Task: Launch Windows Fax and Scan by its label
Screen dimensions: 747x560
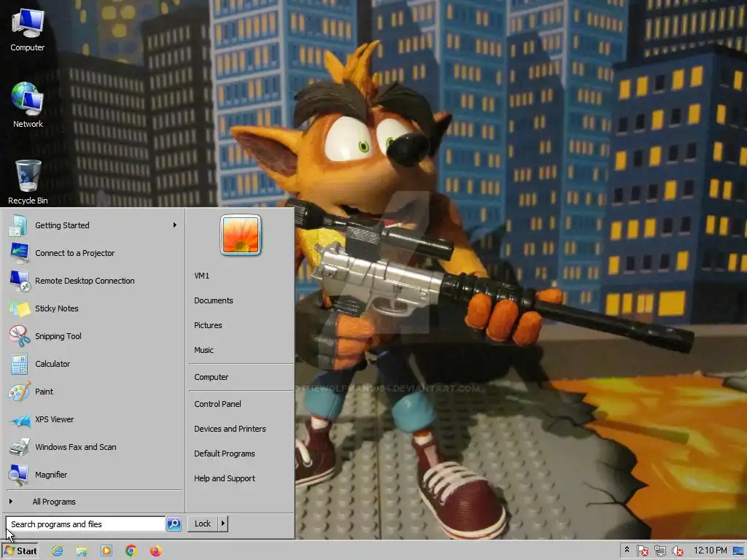Action: (x=75, y=447)
